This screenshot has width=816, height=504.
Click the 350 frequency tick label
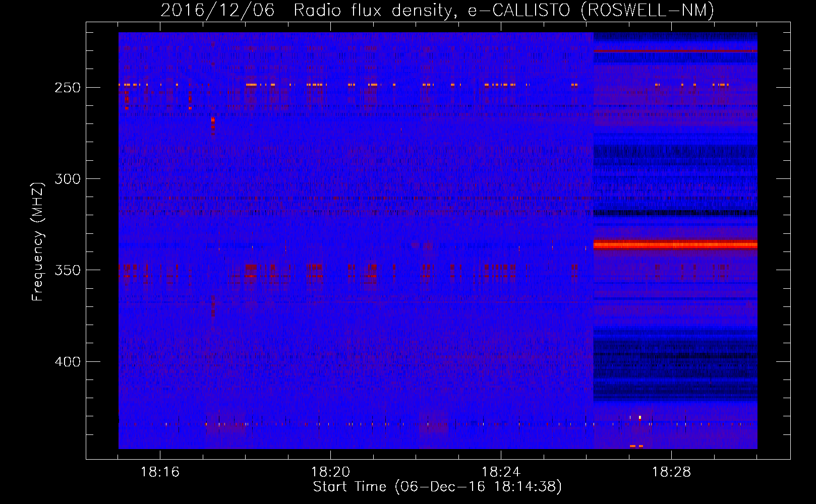[x=68, y=270]
